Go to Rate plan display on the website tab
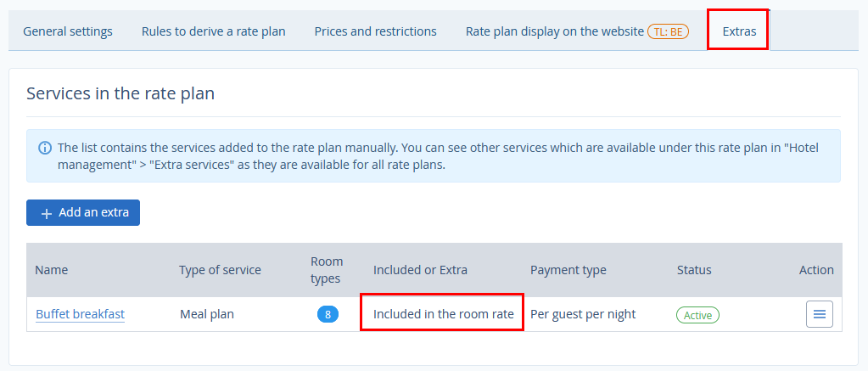 [x=554, y=31]
